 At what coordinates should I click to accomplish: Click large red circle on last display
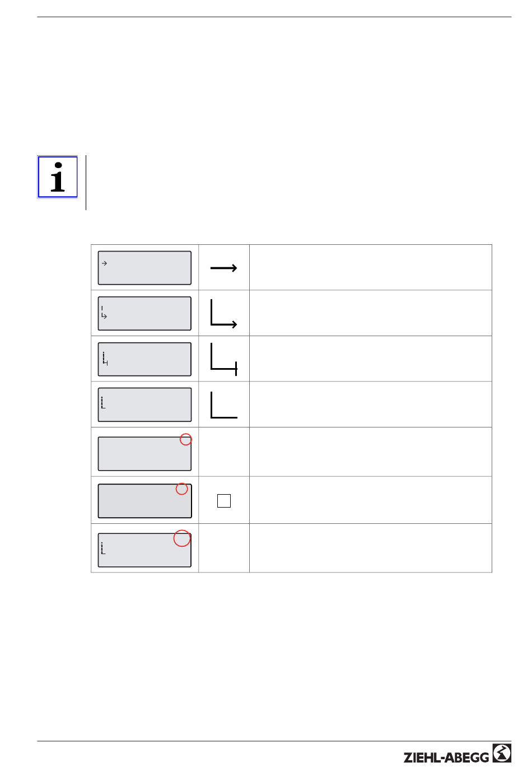pos(182,538)
